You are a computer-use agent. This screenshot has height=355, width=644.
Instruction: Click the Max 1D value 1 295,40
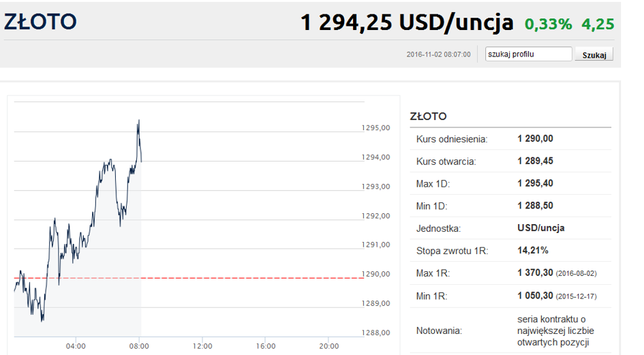pyautogui.click(x=535, y=183)
